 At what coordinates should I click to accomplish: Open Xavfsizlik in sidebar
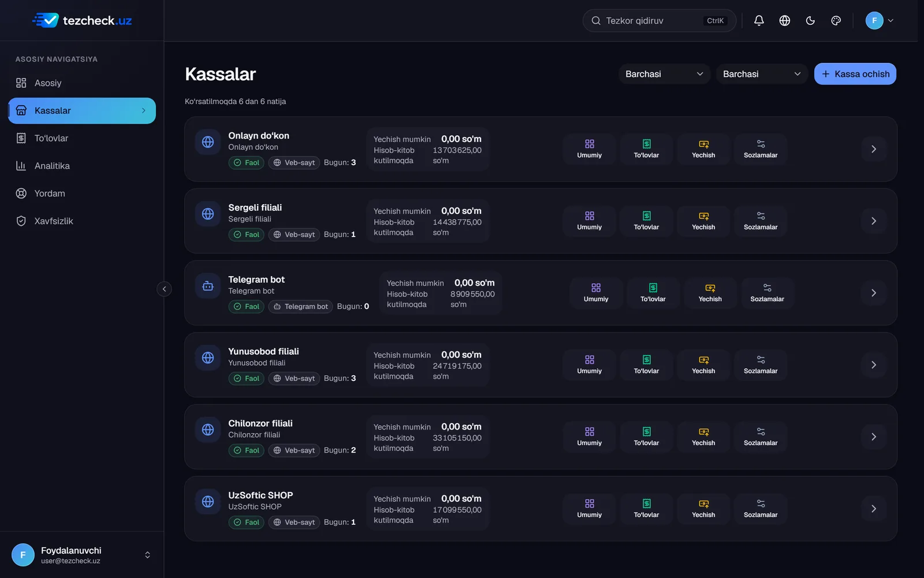(x=81, y=221)
